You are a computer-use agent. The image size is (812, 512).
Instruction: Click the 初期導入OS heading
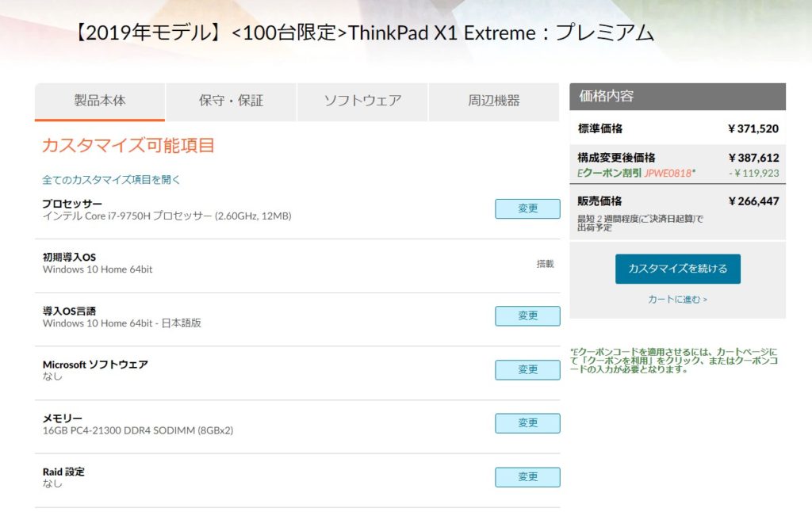click(x=69, y=258)
